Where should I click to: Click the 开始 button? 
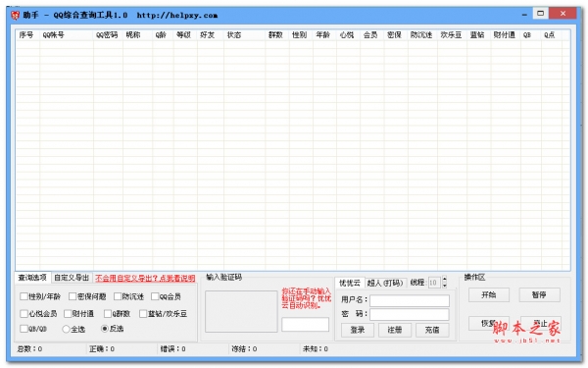tap(489, 294)
